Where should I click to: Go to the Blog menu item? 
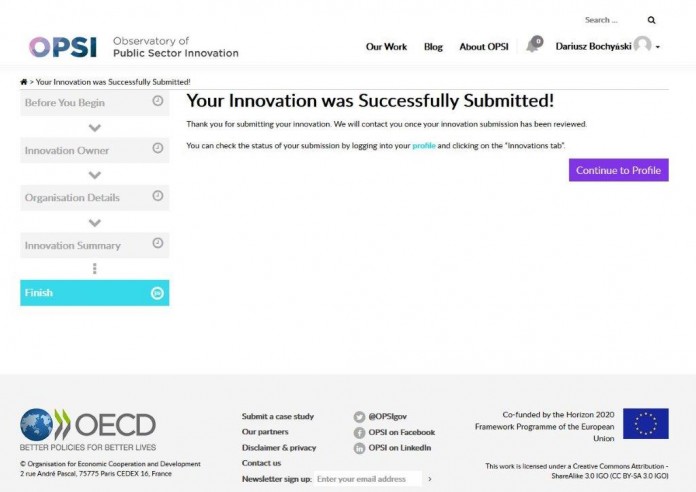coord(433,47)
